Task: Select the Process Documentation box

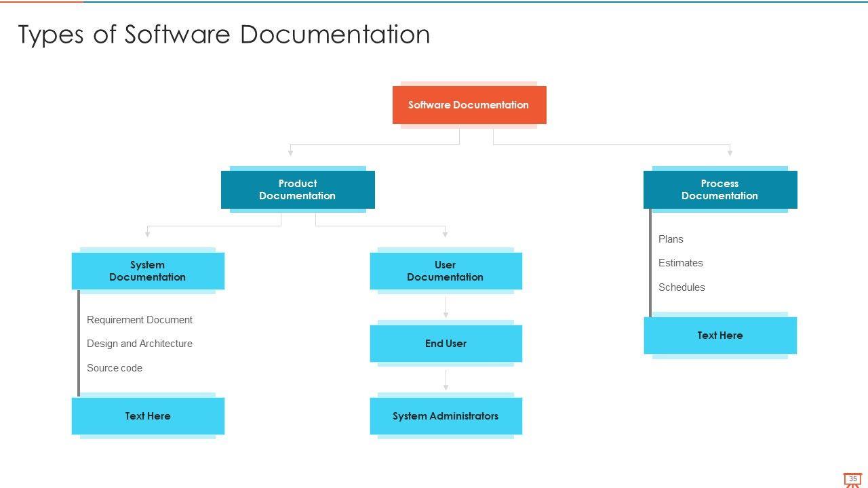Action: (719, 190)
